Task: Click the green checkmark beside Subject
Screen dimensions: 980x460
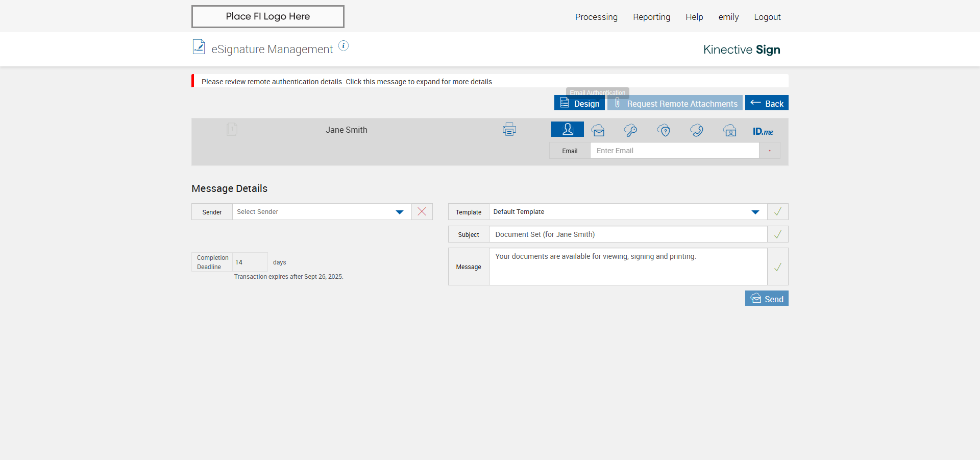Action: tap(778, 234)
